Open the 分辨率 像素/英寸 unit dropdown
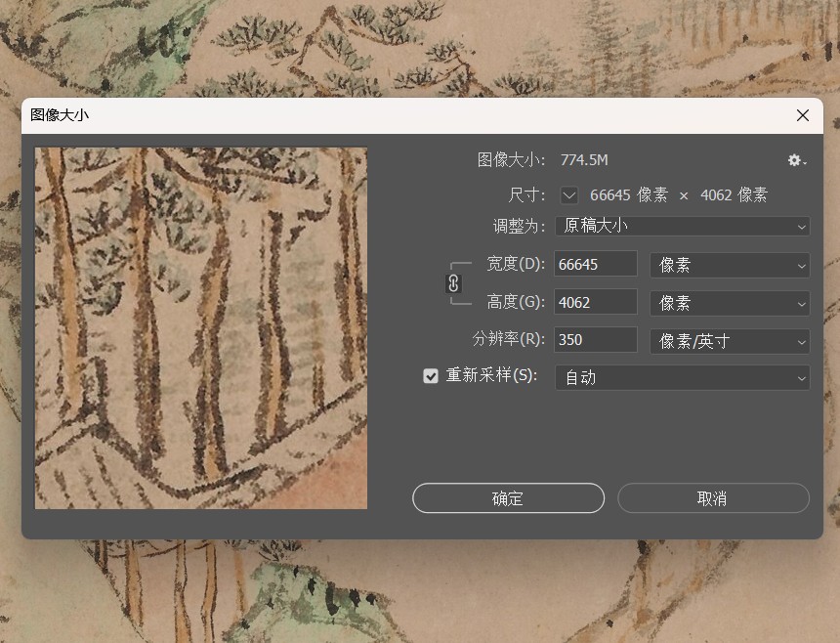Image resolution: width=840 pixels, height=643 pixels. [x=730, y=341]
